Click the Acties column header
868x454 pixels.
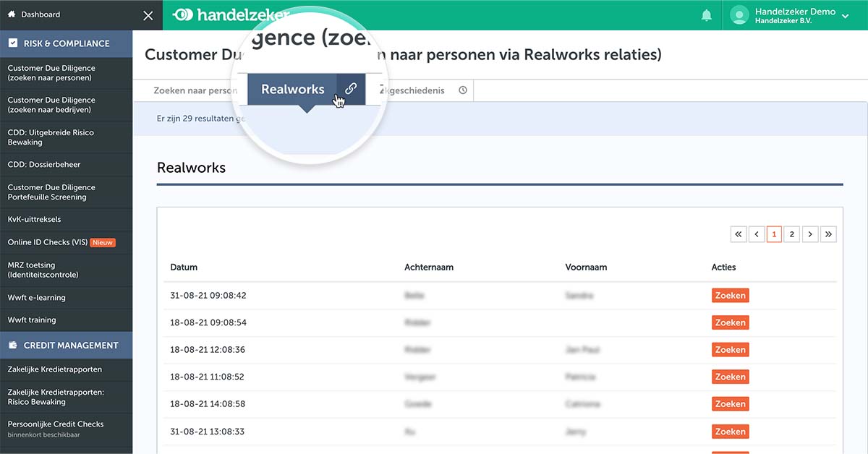[x=723, y=267]
